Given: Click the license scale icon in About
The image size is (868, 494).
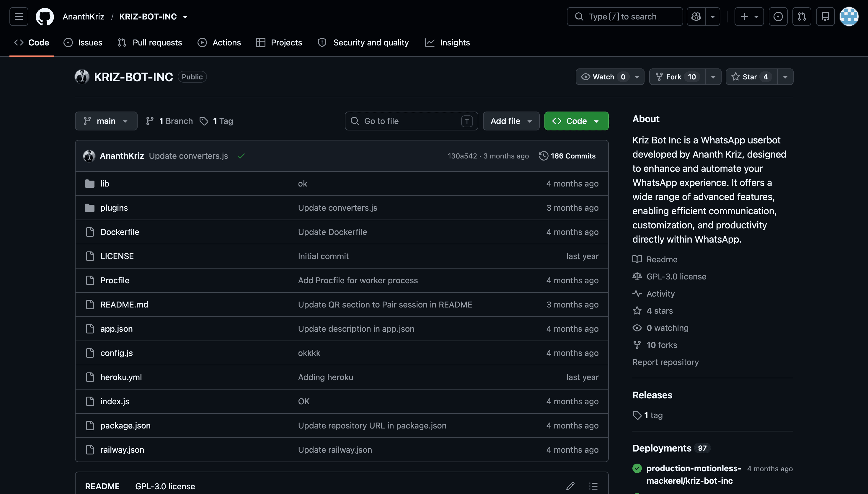Looking at the screenshot, I should tap(637, 277).
